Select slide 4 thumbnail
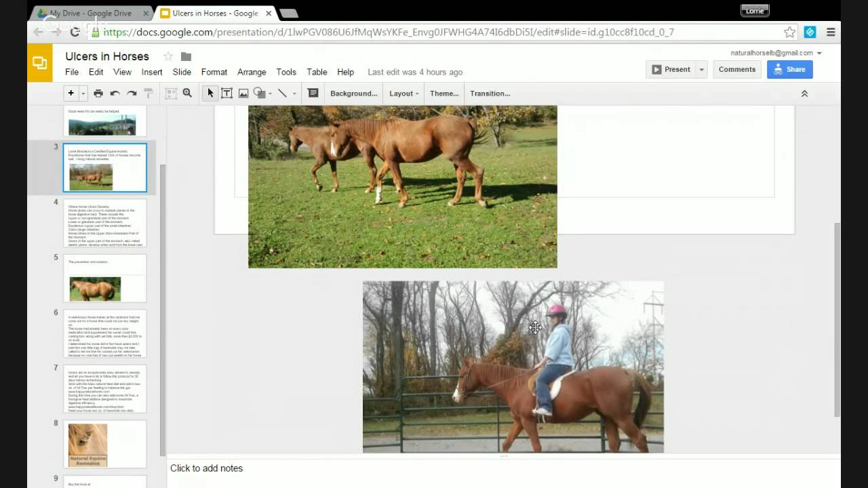The width and height of the screenshot is (868, 488). (105, 223)
